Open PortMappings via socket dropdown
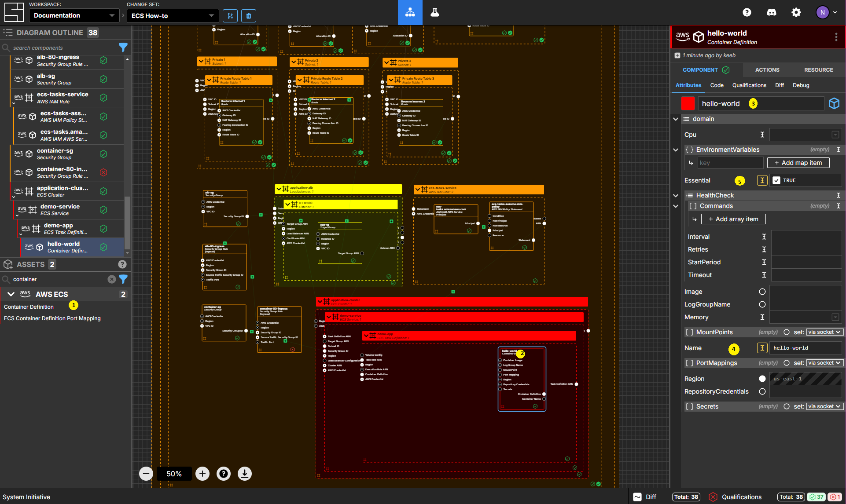Image resolution: width=846 pixels, height=504 pixels. (x=824, y=363)
